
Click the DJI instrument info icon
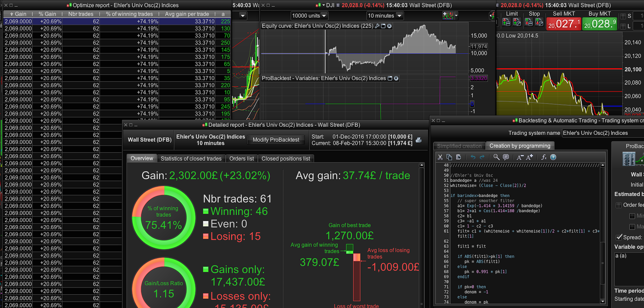click(x=338, y=5)
